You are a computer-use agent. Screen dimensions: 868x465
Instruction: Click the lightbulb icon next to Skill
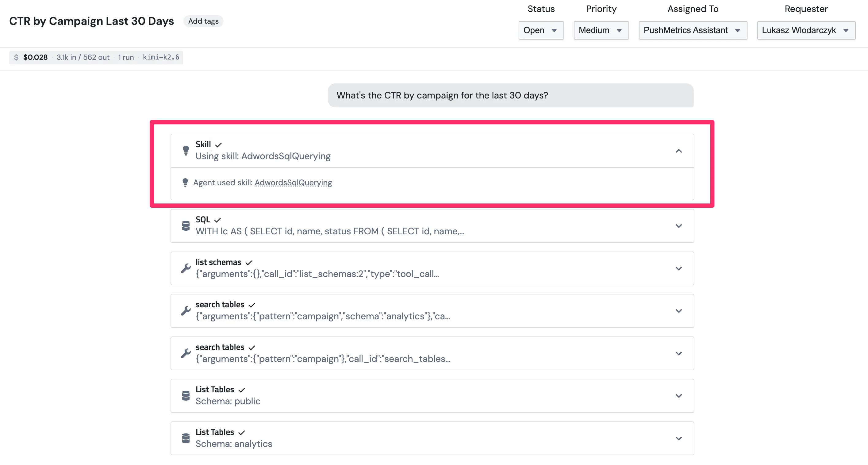186,150
